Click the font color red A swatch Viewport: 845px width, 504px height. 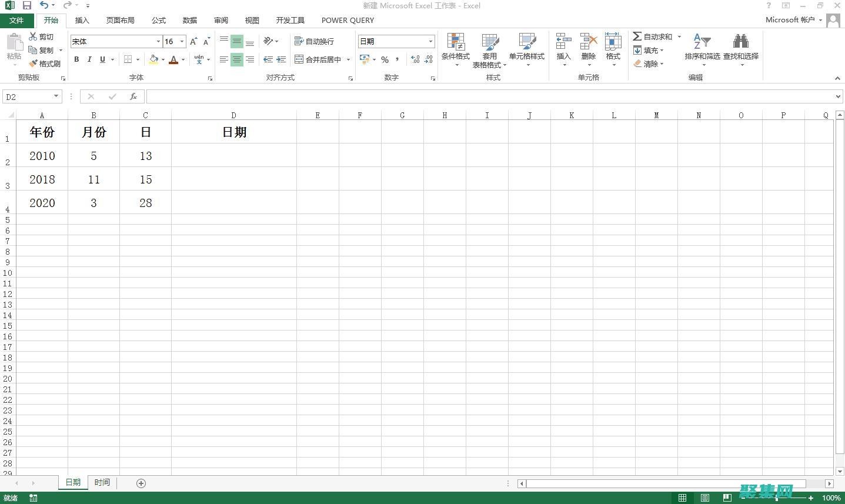(x=173, y=59)
